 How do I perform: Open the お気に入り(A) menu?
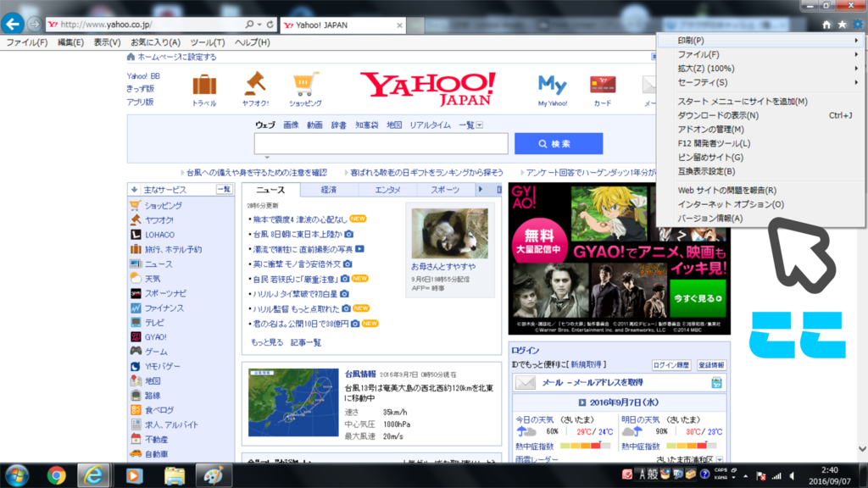click(x=156, y=42)
